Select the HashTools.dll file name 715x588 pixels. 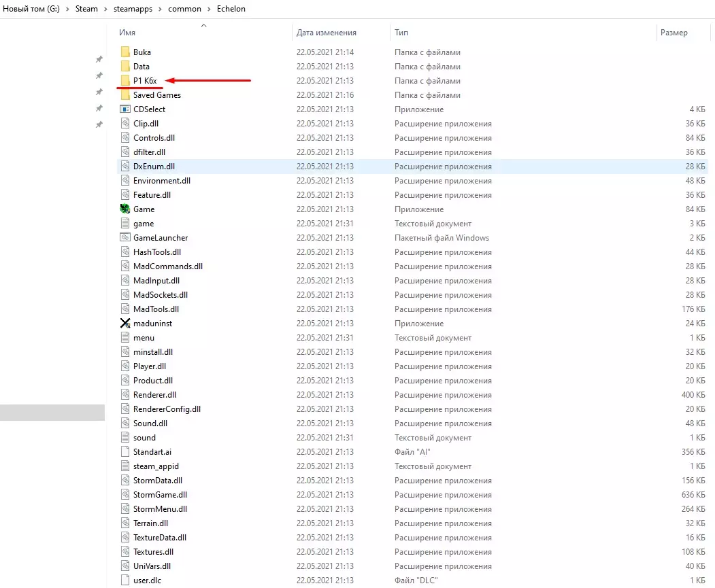tap(157, 252)
